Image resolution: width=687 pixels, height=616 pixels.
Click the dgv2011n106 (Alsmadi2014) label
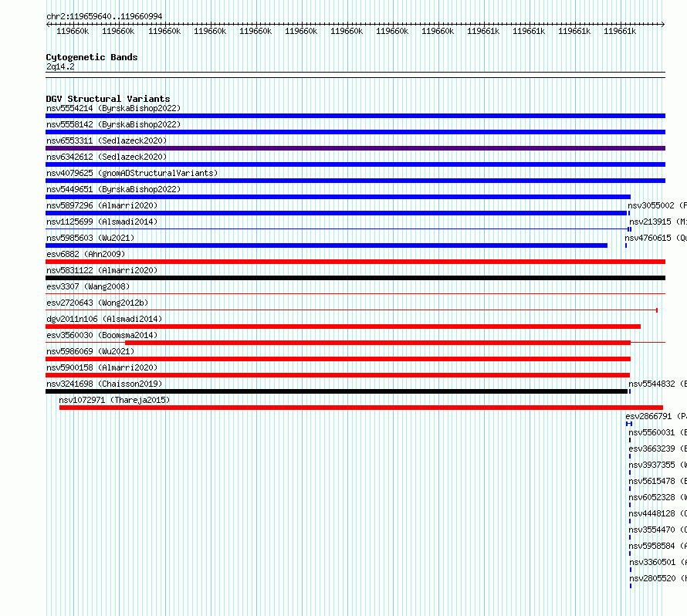pos(104,319)
